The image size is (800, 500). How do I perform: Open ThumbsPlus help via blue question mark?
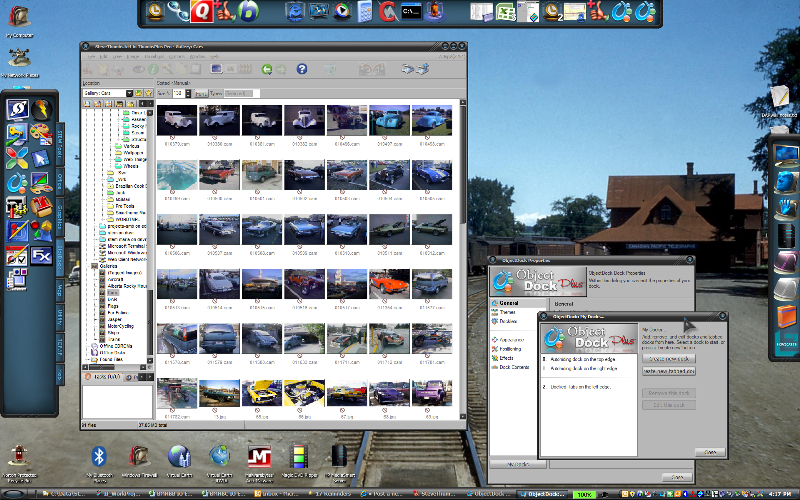301,69
